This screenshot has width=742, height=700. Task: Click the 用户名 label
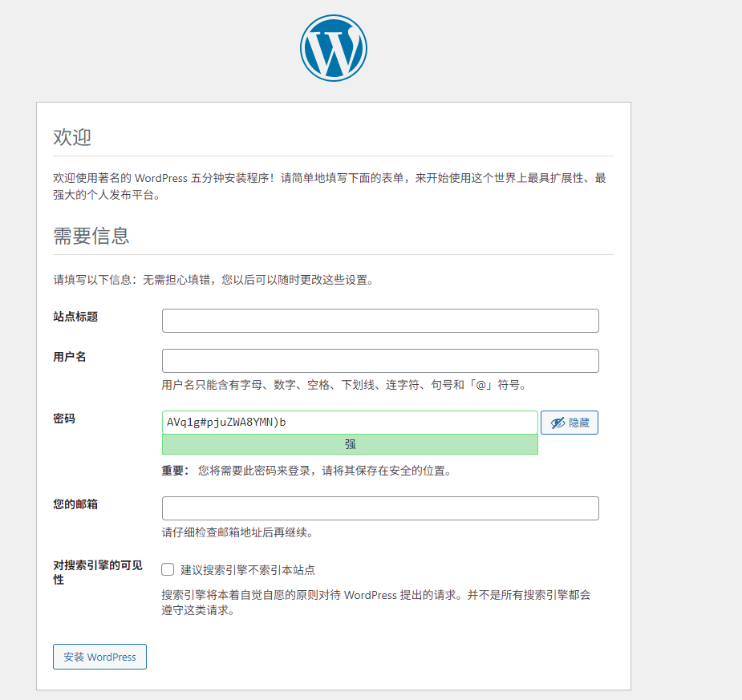point(70,357)
